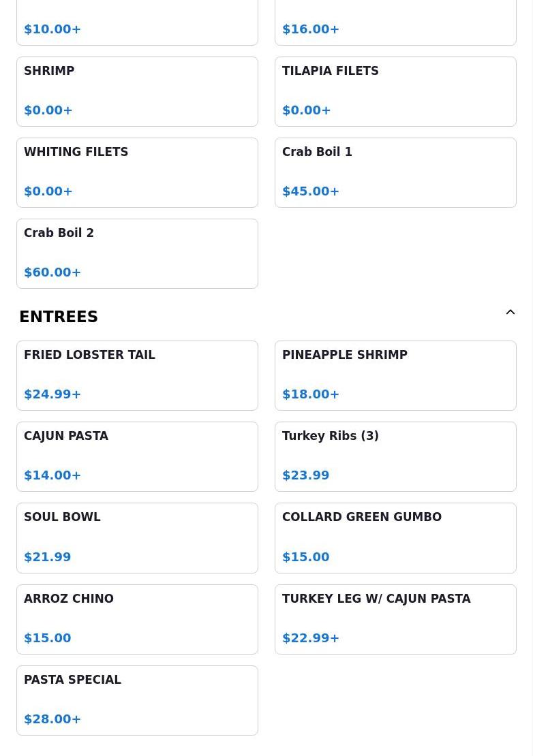Click the $10.00+ priced item card
This screenshot has height=756, width=533.
tap(138, 22)
